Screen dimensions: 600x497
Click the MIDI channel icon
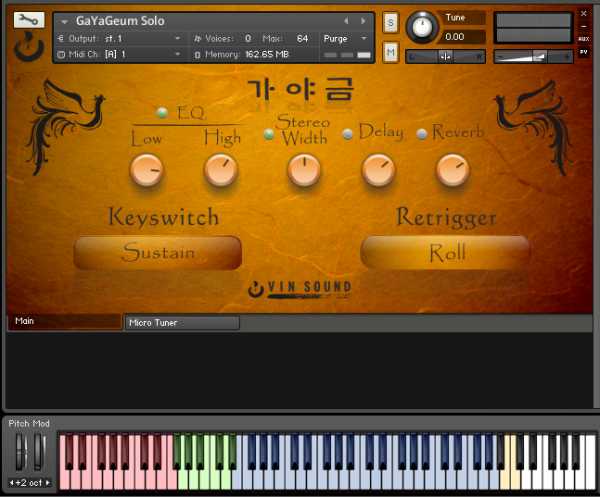tap(61, 54)
